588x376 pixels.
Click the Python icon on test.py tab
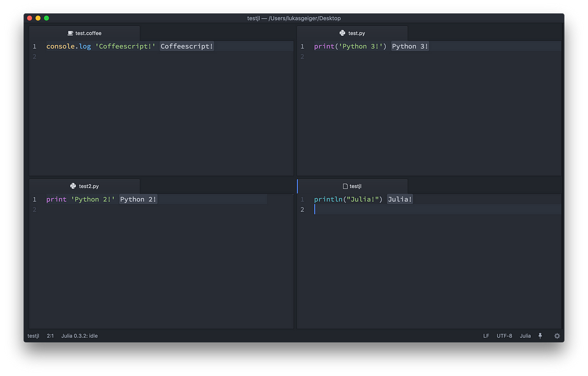click(x=342, y=33)
